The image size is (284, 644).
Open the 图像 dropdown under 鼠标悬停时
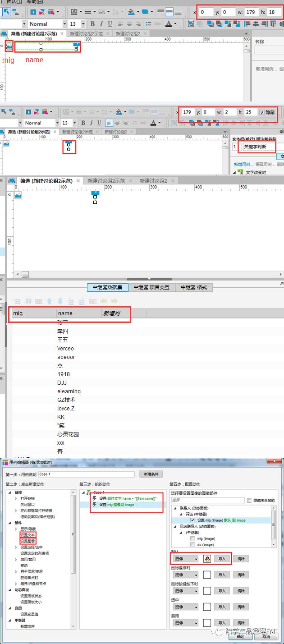185,575
